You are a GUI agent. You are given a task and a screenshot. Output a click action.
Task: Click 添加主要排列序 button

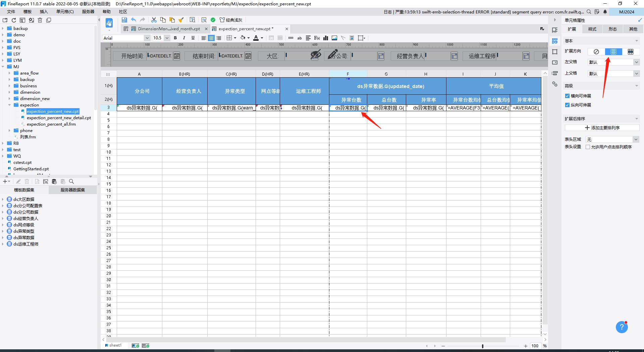click(x=602, y=128)
